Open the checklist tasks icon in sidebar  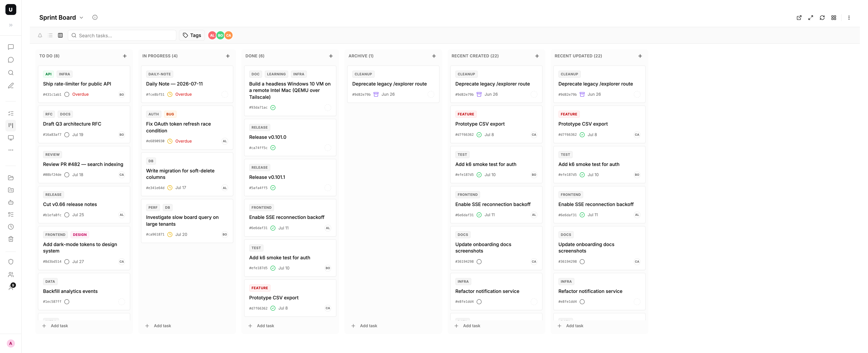[11, 113]
